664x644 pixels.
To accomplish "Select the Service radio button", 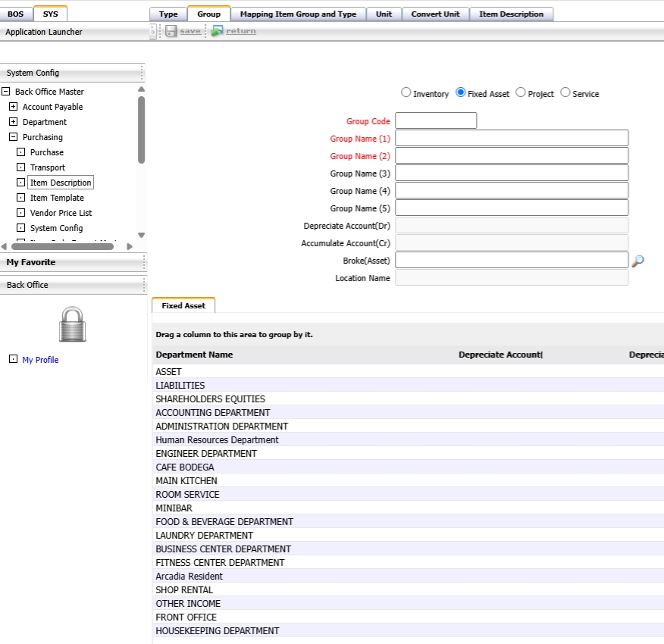I will 565,92.
